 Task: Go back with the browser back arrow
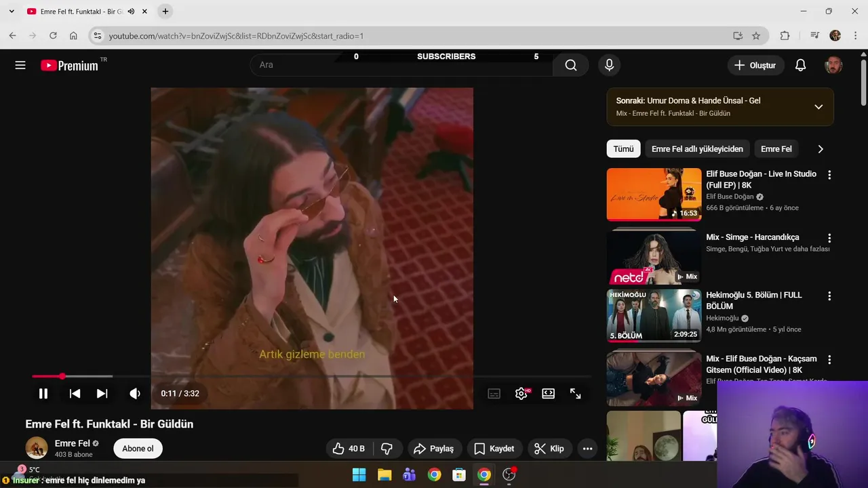pyautogui.click(x=12, y=36)
